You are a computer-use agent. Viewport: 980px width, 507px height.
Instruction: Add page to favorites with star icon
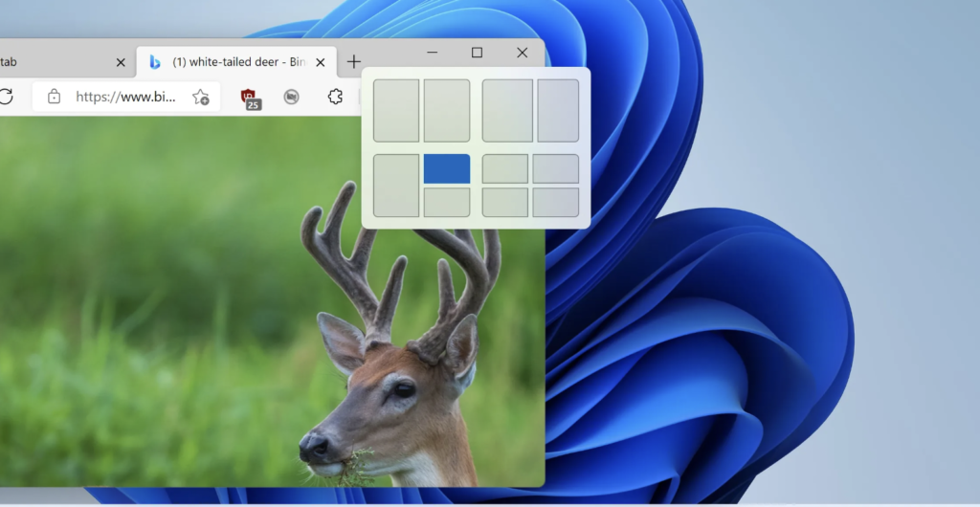click(x=201, y=97)
